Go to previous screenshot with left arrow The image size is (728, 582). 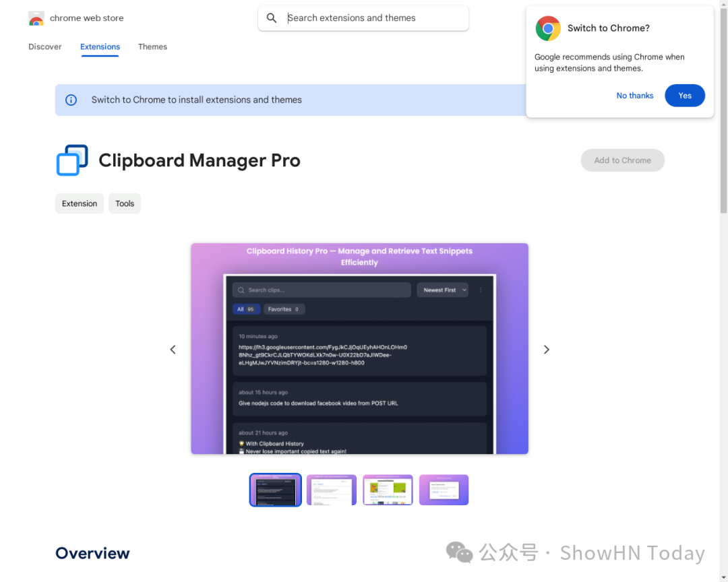pyautogui.click(x=173, y=350)
